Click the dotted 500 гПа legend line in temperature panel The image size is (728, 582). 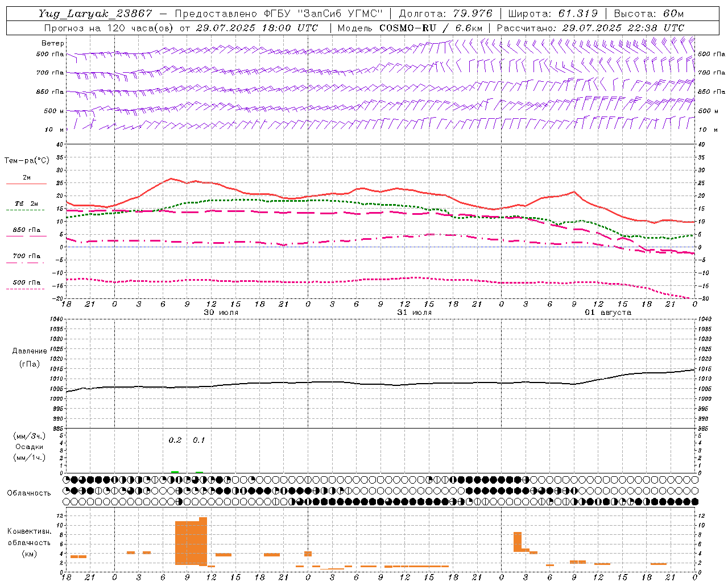tap(25, 289)
